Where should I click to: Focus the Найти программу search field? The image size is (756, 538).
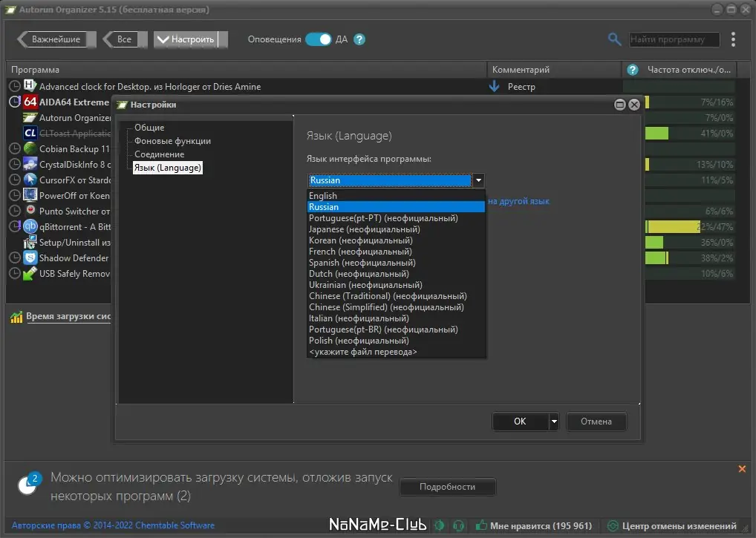[x=674, y=39]
